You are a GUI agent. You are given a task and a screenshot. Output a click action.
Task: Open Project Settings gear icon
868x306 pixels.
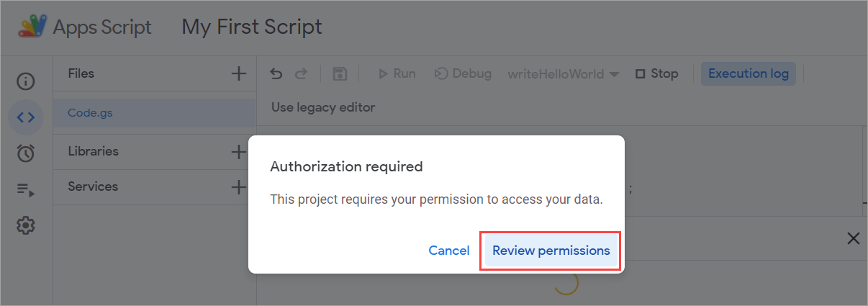tap(26, 225)
